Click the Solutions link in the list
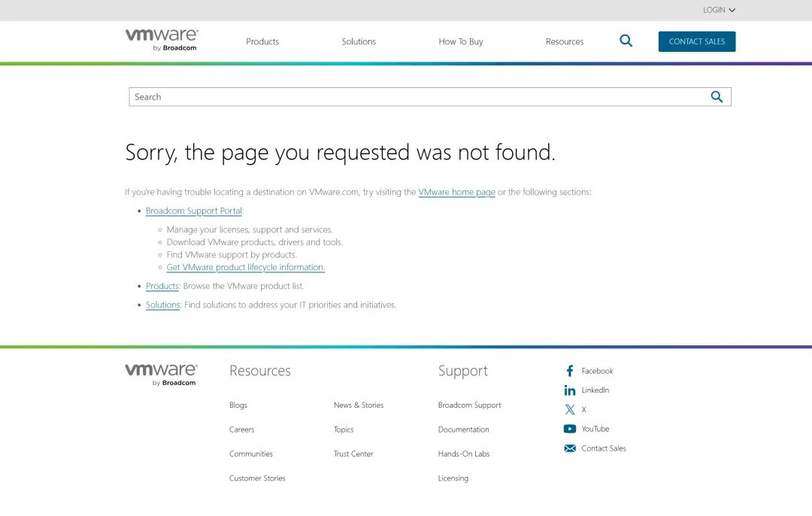The image size is (812, 516). tap(162, 305)
